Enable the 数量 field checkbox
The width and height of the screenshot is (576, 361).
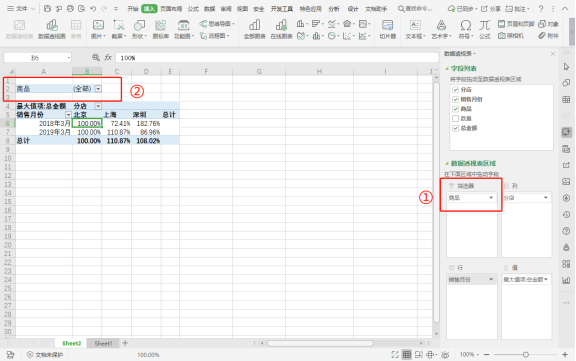click(x=456, y=118)
